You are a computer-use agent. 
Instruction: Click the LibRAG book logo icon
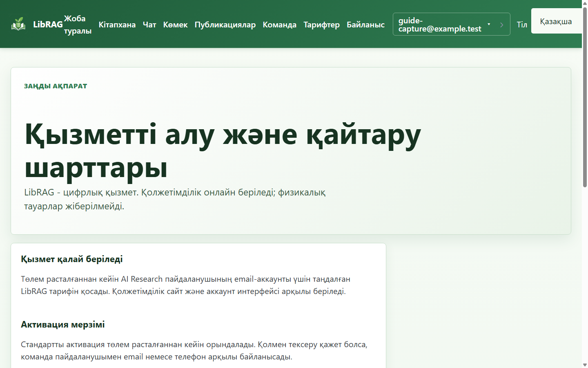[18, 24]
